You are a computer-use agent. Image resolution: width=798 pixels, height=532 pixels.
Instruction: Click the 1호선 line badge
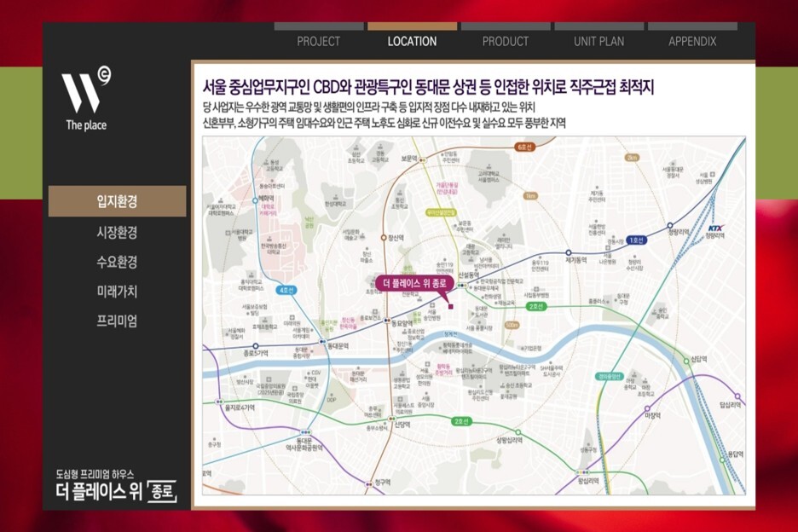(636, 240)
